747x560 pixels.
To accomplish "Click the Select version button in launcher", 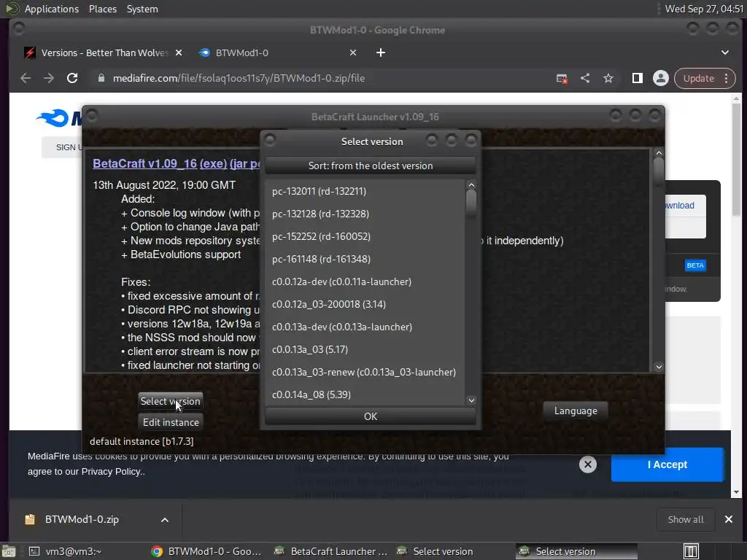I will pyautogui.click(x=171, y=402).
